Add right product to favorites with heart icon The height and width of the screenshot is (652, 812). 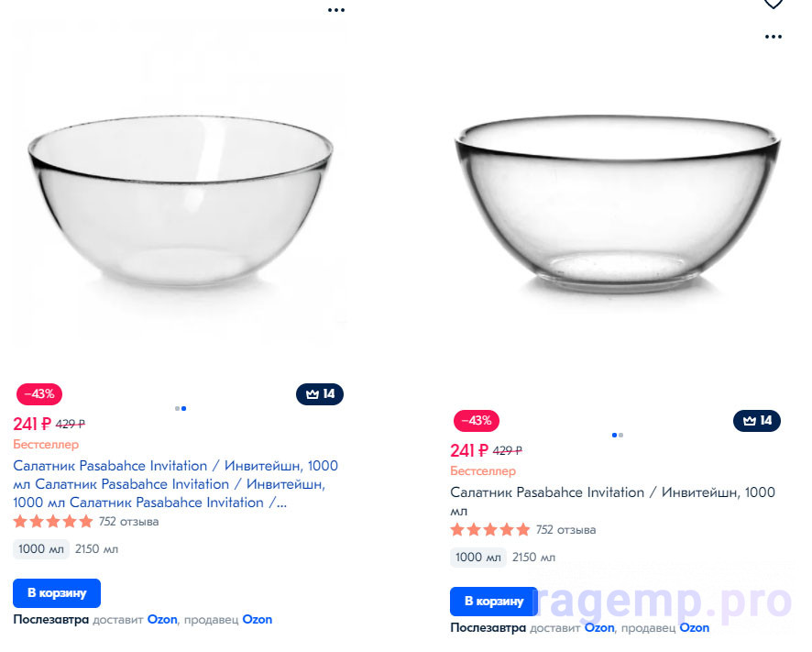tap(774, 4)
